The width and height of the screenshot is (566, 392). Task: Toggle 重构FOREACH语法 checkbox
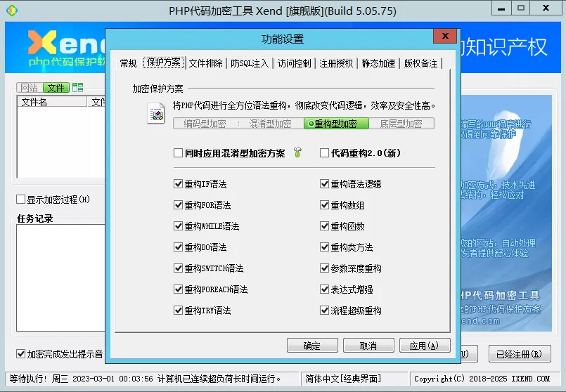[178, 289]
